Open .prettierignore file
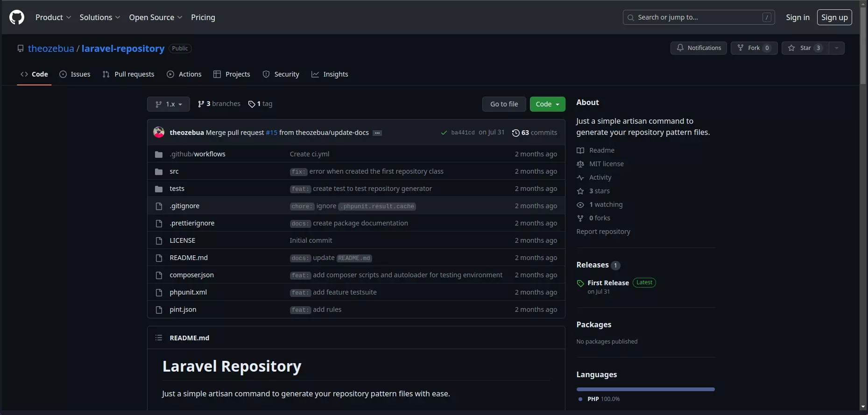Screen dimensions: 868x415 [x=192, y=223]
